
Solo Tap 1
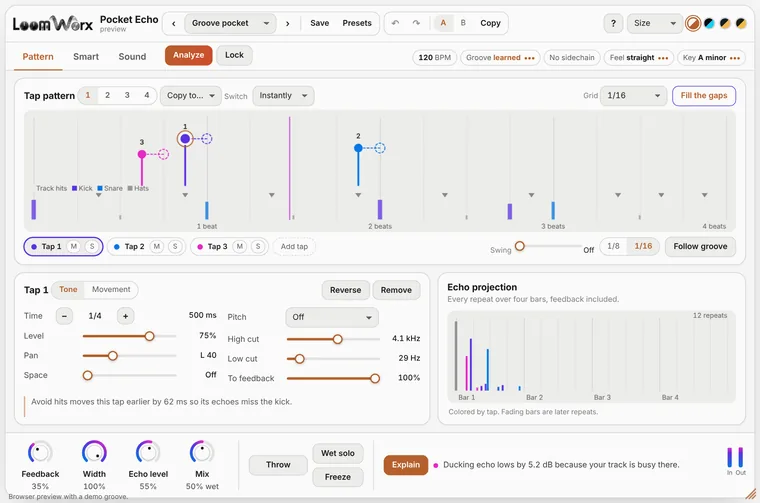(92, 247)
